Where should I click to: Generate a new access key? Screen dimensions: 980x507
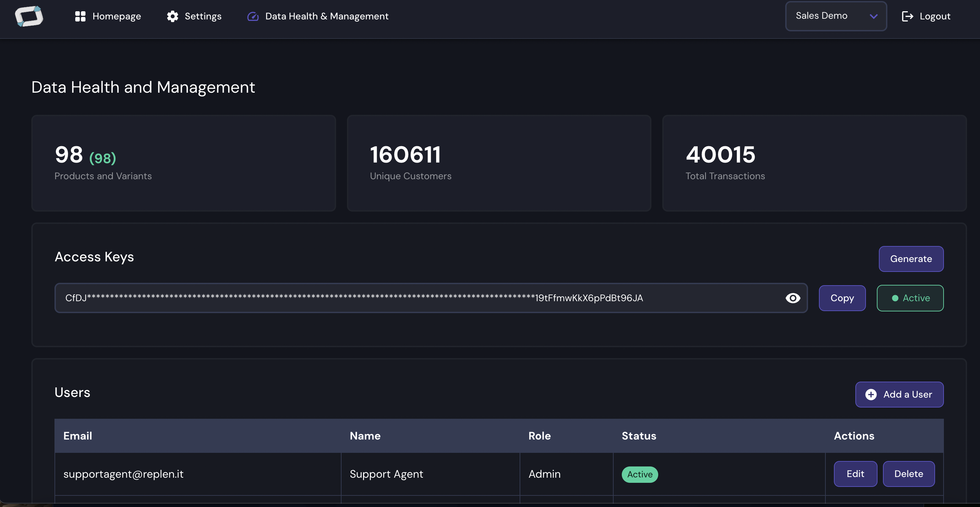911,259
